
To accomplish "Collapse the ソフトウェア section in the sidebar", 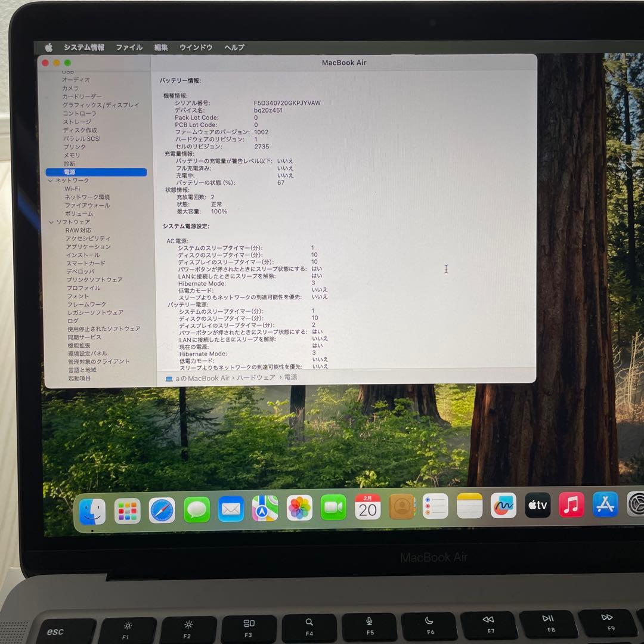I will coord(51,222).
